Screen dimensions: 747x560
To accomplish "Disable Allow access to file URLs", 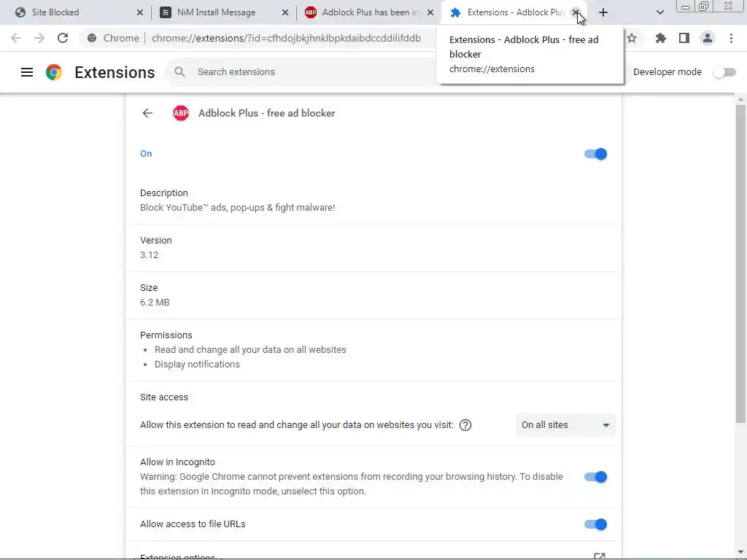I will [595, 524].
